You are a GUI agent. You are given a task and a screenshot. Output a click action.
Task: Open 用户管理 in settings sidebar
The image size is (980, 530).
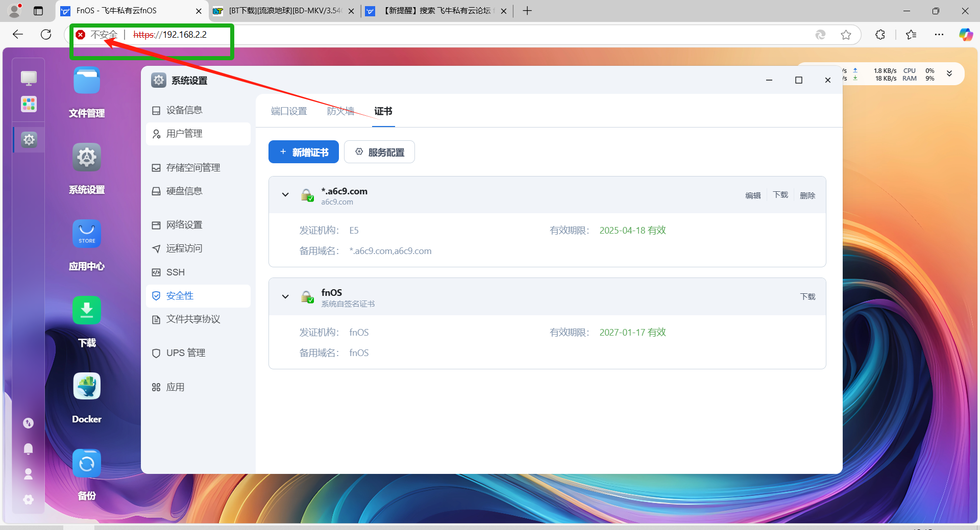pos(198,134)
